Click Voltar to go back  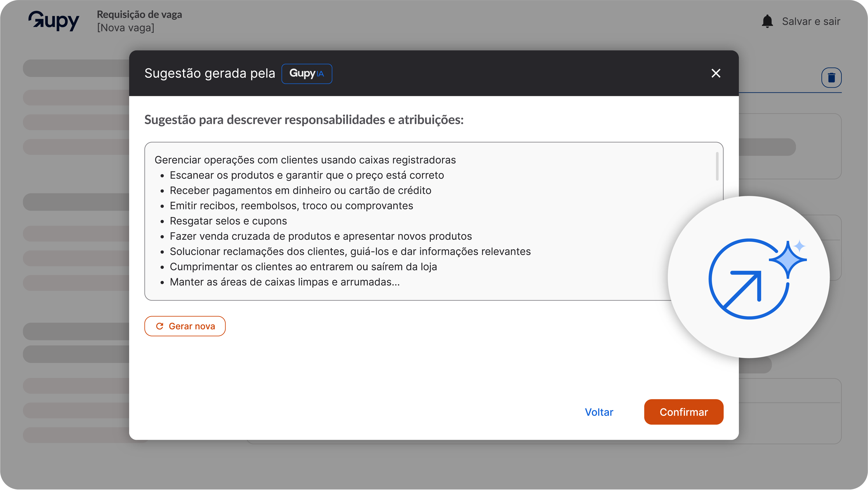tap(599, 412)
